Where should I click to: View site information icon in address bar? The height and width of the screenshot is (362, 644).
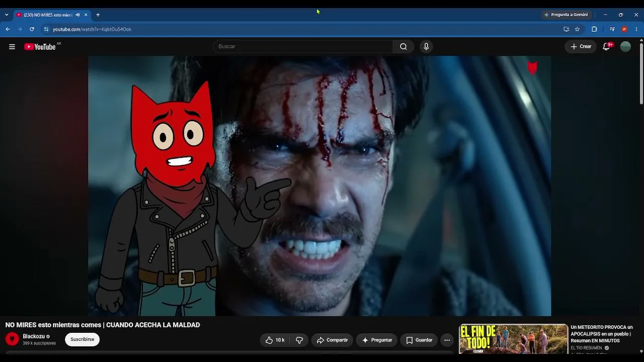[46, 29]
